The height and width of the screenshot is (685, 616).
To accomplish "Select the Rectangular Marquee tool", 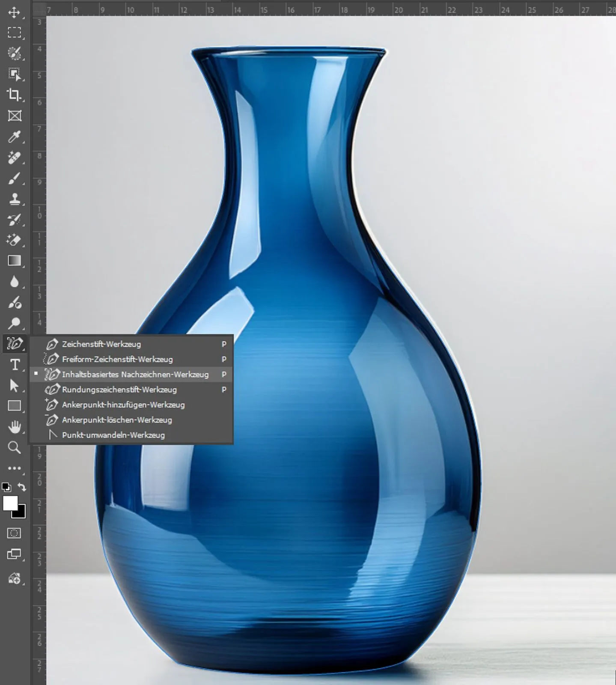I will coord(14,33).
